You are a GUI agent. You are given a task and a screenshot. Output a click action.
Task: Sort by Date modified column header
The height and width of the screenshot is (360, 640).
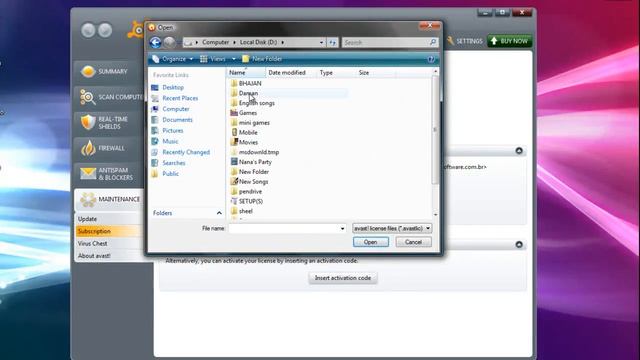click(291, 73)
